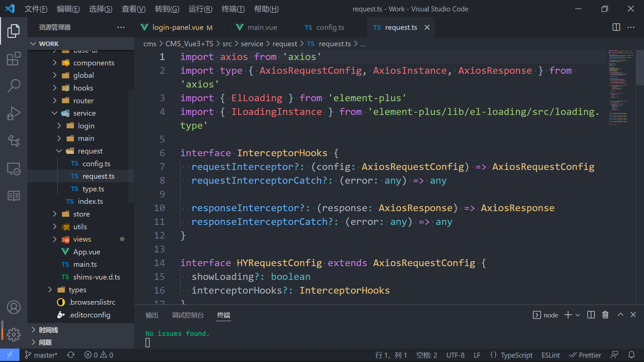Open notifications bell in status bar
This screenshot has height=362, width=644.
pos(631,355)
